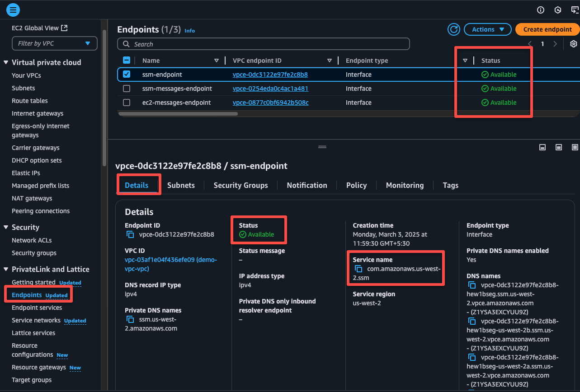Image resolution: width=580 pixels, height=392 pixels.
Task: Refresh the endpoints list
Action: (454, 29)
